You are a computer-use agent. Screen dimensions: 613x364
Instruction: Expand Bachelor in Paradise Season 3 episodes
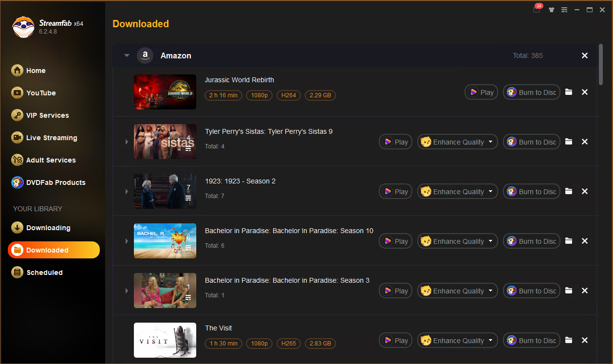[126, 291]
